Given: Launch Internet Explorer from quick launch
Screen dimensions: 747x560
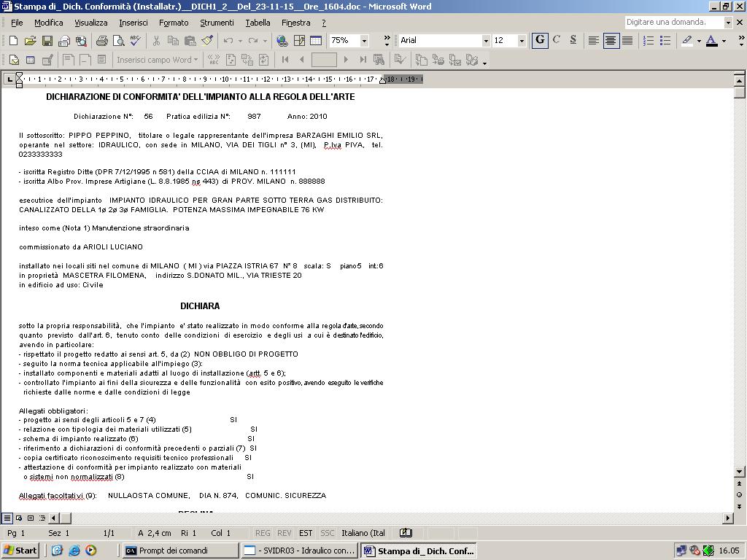Looking at the screenshot, I should (x=74, y=551).
